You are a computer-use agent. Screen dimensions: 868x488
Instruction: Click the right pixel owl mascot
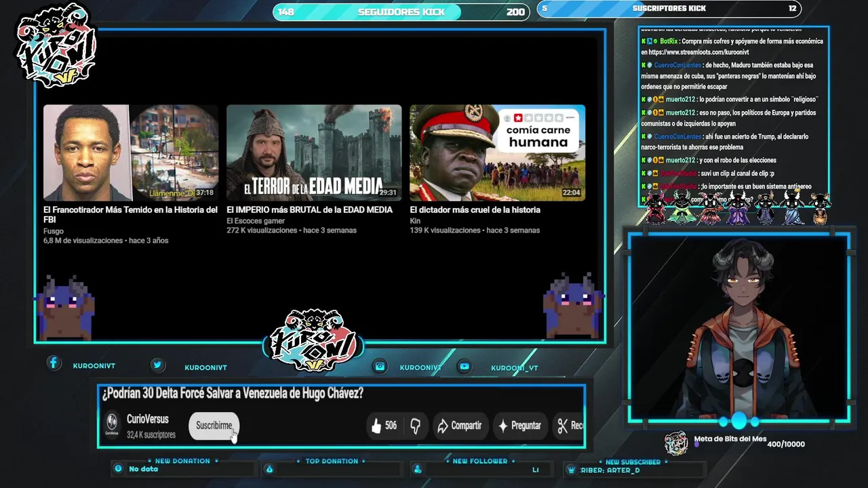[573, 305]
